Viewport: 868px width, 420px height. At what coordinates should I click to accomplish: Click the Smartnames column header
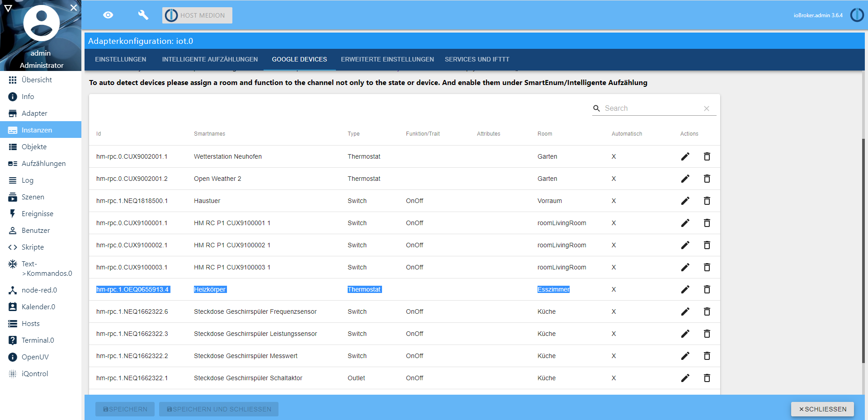click(x=209, y=134)
